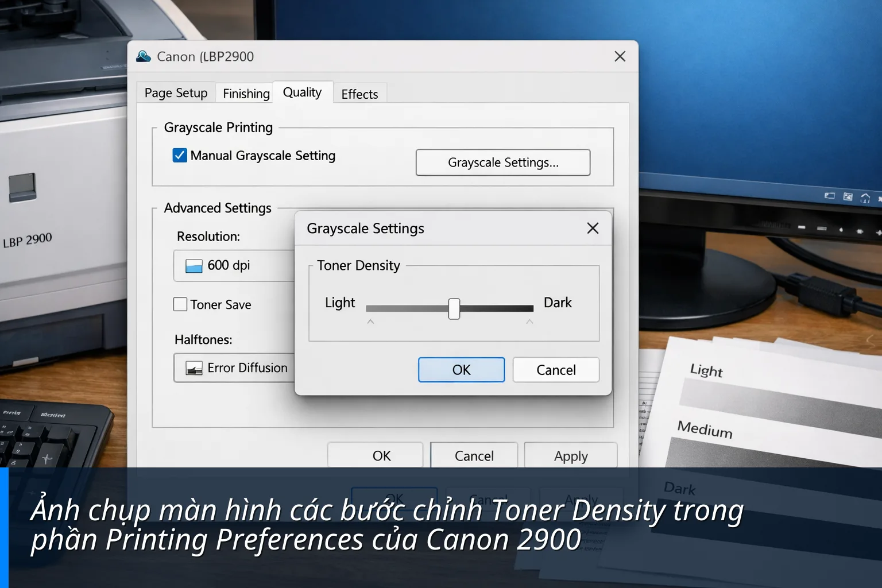This screenshot has height=588, width=882.
Task: Select the Quality tab
Action: [x=303, y=92]
